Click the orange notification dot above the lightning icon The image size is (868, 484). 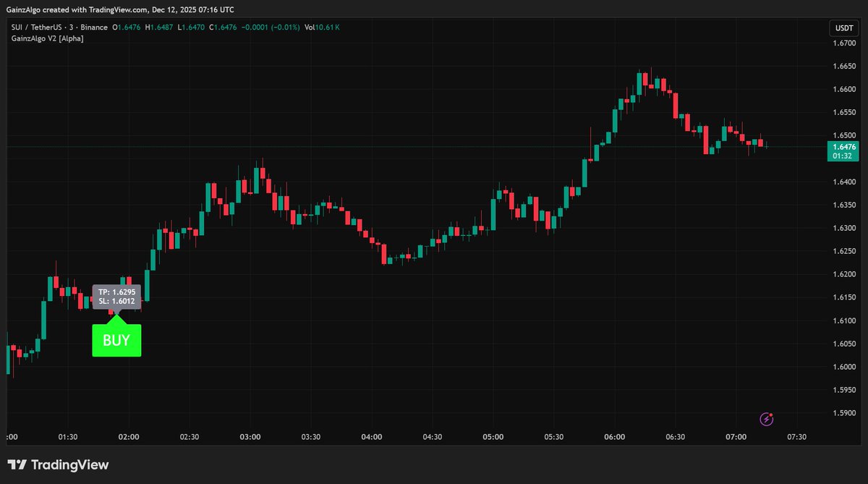(x=771, y=413)
